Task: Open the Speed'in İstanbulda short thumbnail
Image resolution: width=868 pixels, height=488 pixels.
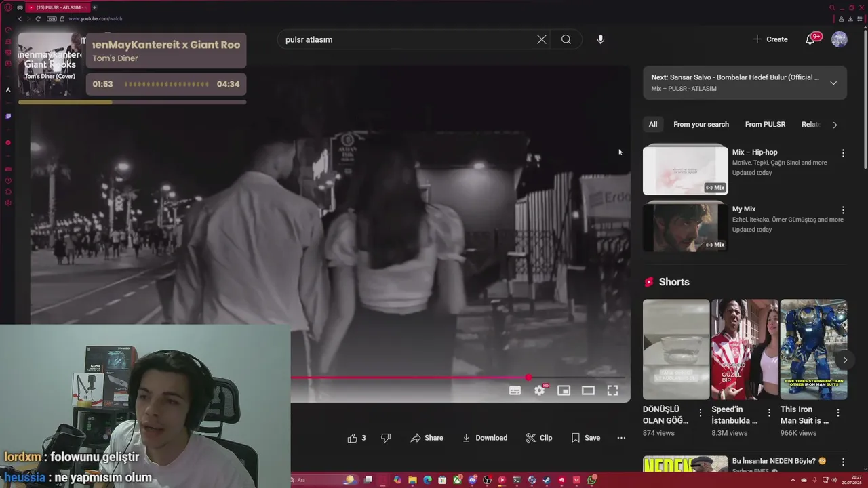Action: click(x=745, y=349)
